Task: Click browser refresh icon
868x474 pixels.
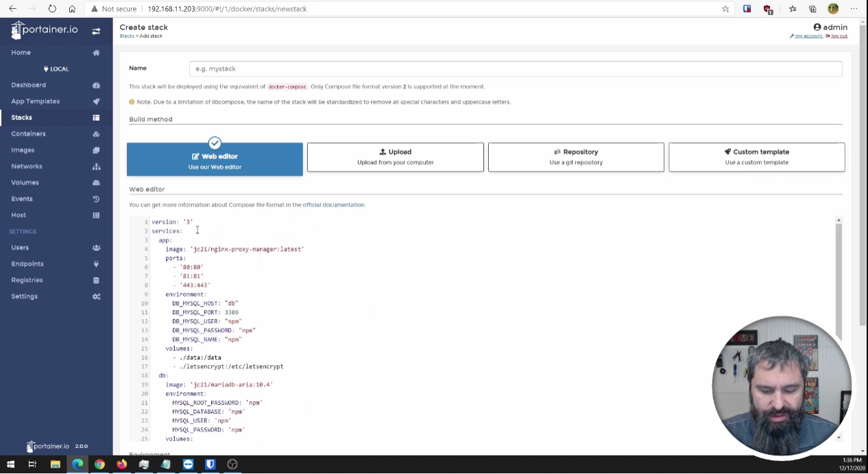Action: point(52,9)
